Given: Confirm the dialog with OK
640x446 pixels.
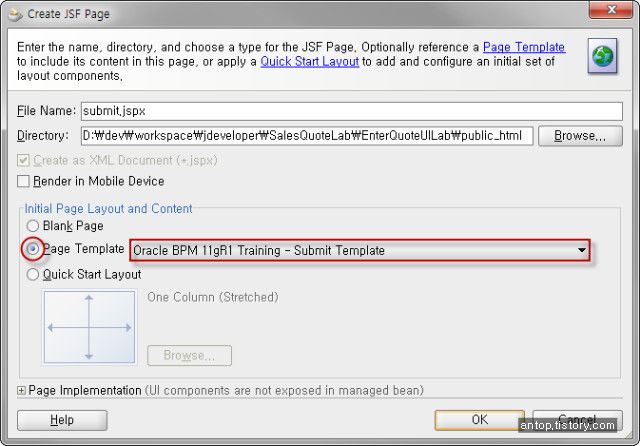Looking at the screenshot, I should [480, 420].
